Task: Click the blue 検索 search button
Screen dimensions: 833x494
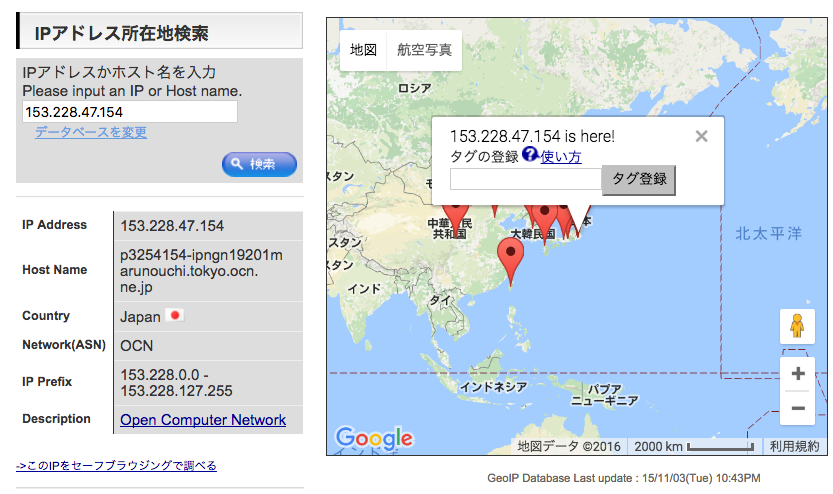Action: (259, 164)
